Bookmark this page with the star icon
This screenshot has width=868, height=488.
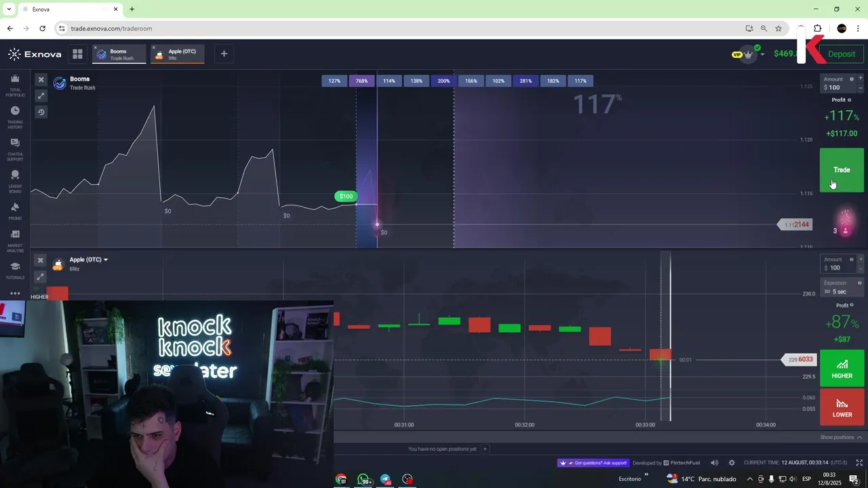click(778, 28)
